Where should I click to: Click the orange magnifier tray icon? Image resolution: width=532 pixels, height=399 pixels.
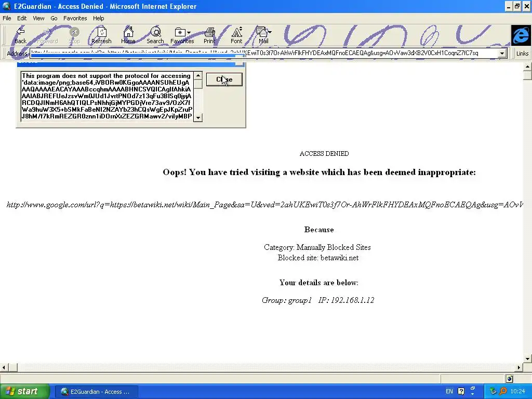click(503, 391)
